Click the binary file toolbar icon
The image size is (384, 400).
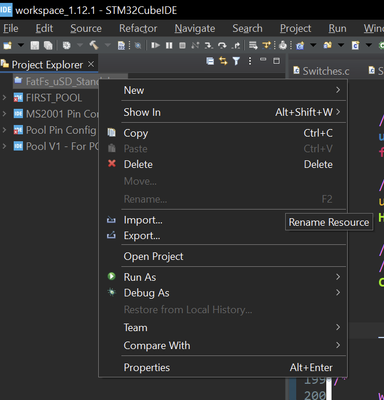(x=122, y=45)
